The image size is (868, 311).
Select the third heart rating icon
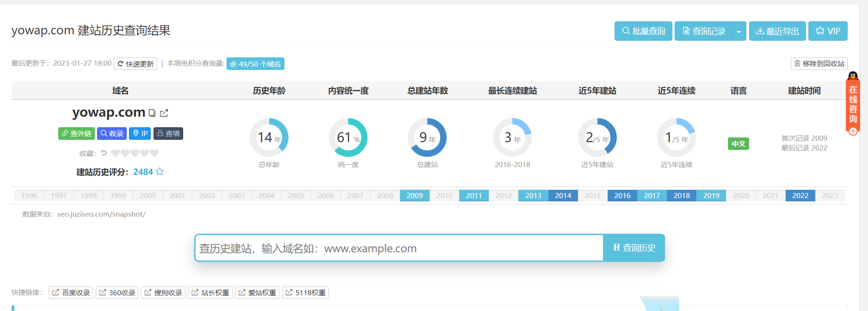(135, 153)
